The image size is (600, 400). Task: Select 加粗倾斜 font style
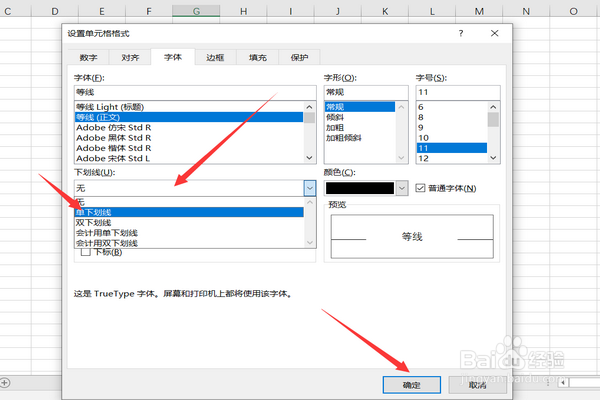(360, 138)
